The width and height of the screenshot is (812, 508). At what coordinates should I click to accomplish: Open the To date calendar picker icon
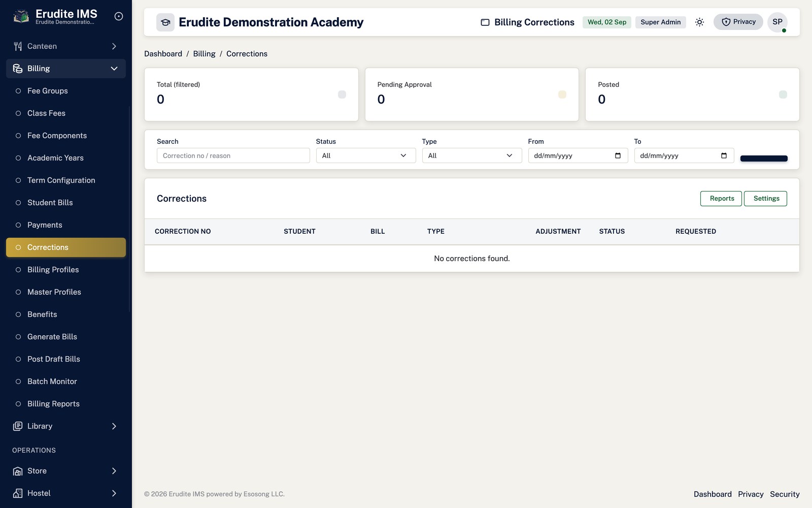tap(724, 155)
